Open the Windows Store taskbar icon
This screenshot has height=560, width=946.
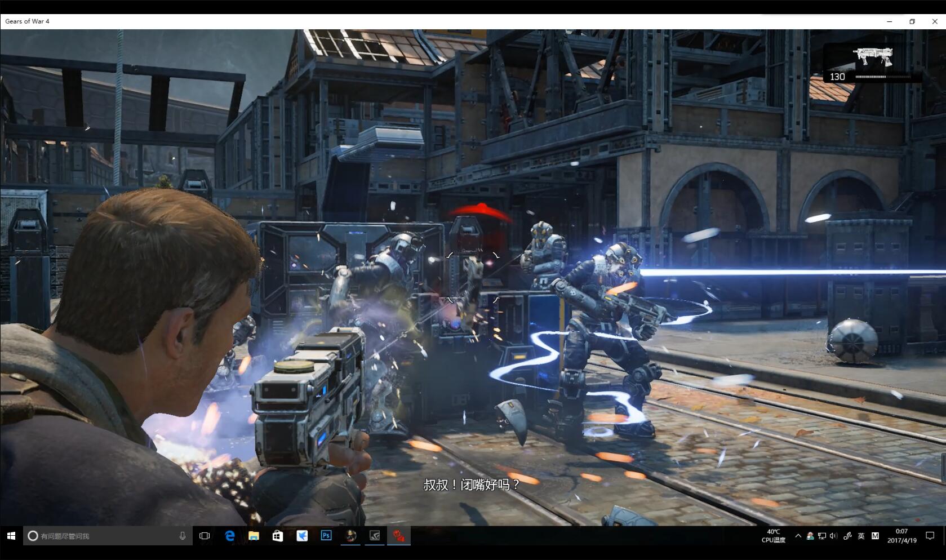pyautogui.click(x=278, y=536)
